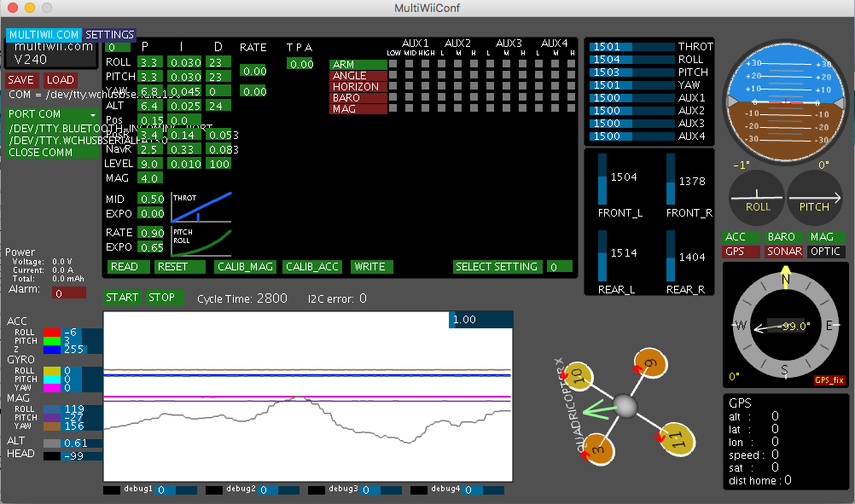Click the PITCH angle gauge
This screenshot has height=504, width=855.
point(814,196)
